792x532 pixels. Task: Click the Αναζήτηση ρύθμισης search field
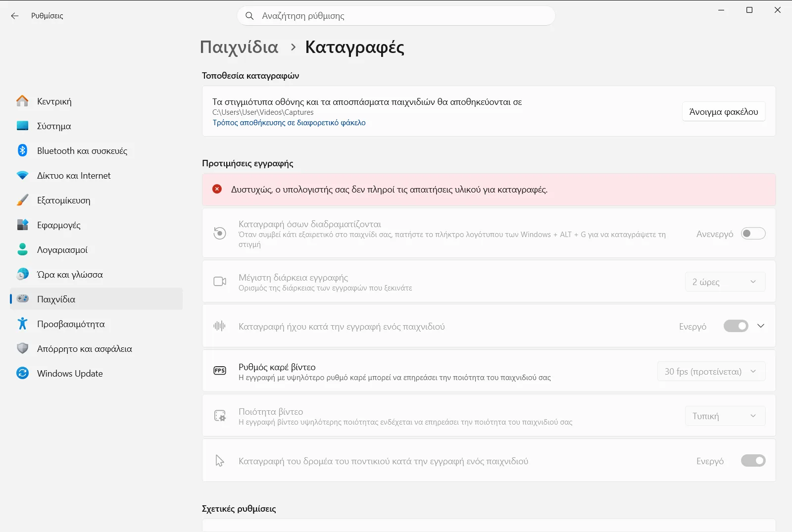396,16
